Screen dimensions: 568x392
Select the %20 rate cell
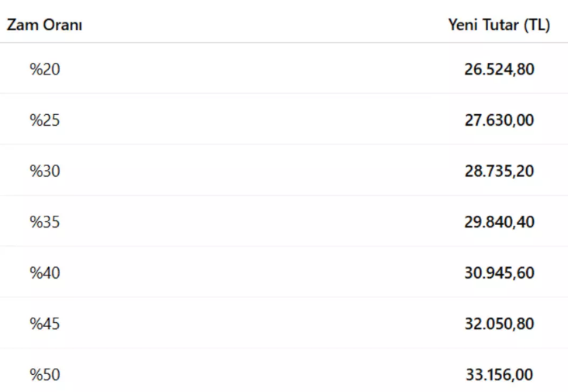pyautogui.click(x=45, y=69)
